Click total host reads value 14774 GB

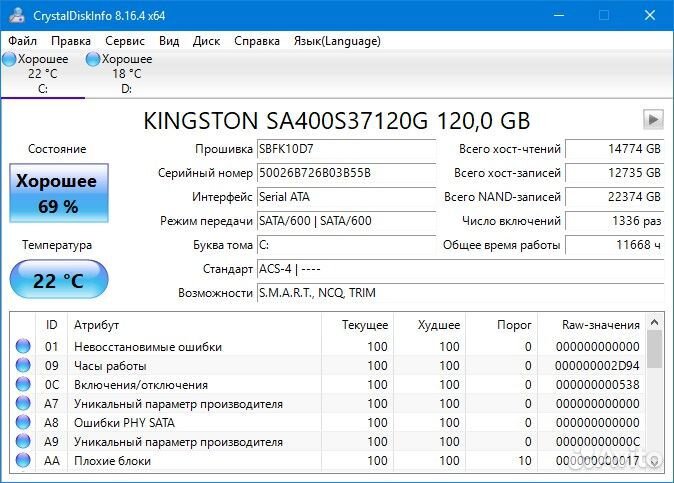point(614,149)
